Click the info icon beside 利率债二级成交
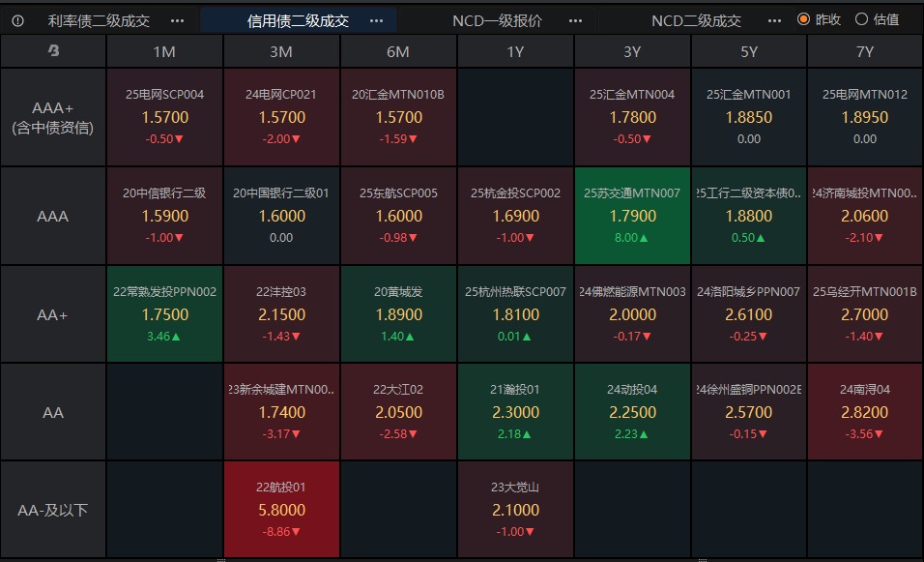 [x=17, y=21]
